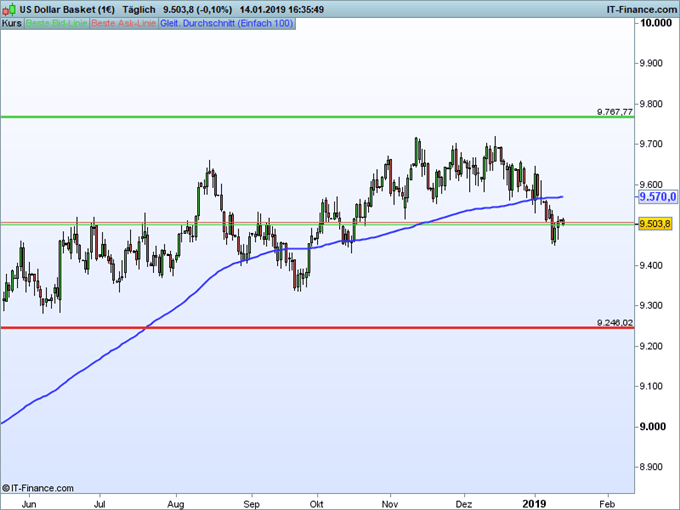Open the IT-Finance.com link in header
680x510 pixels.
click(641, 10)
